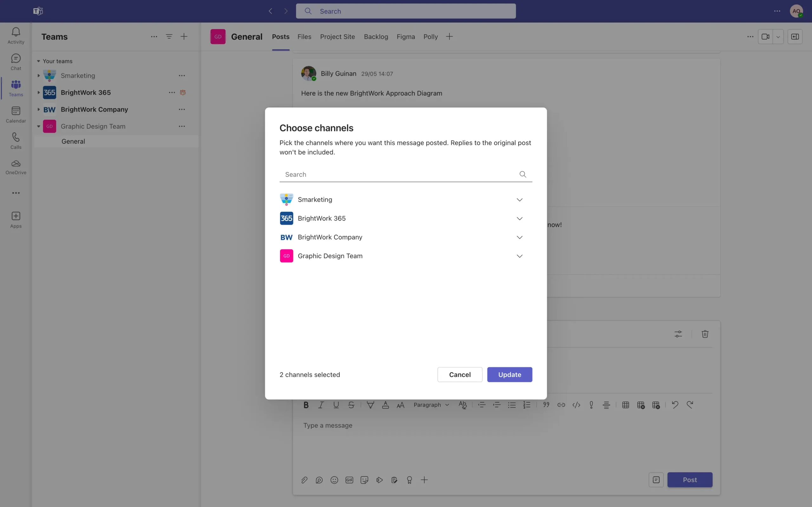Screen dimensions: 812x507
Task: Click the delete trash icon in composer
Action: (x=704, y=334)
